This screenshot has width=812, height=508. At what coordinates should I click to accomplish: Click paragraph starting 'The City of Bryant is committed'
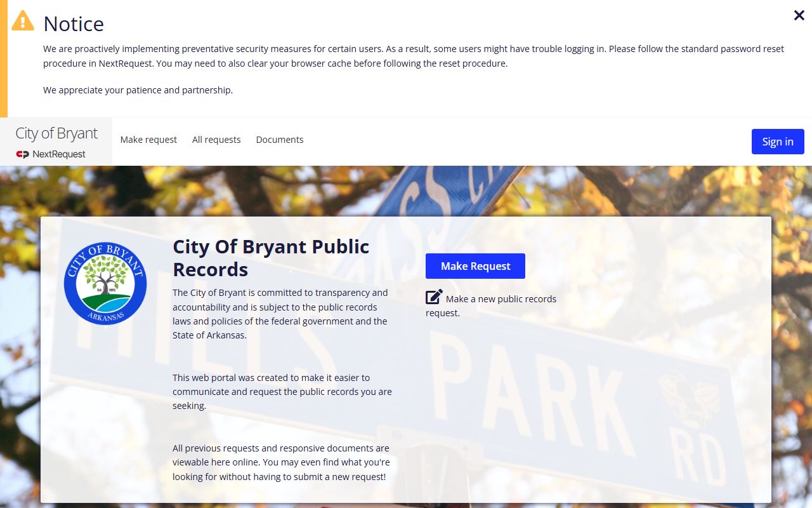pyautogui.click(x=280, y=314)
